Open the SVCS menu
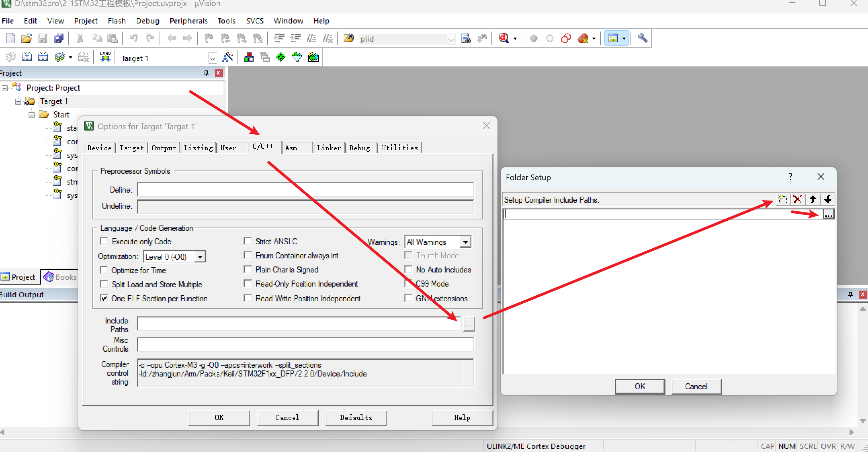The image size is (868, 452). coord(255,21)
